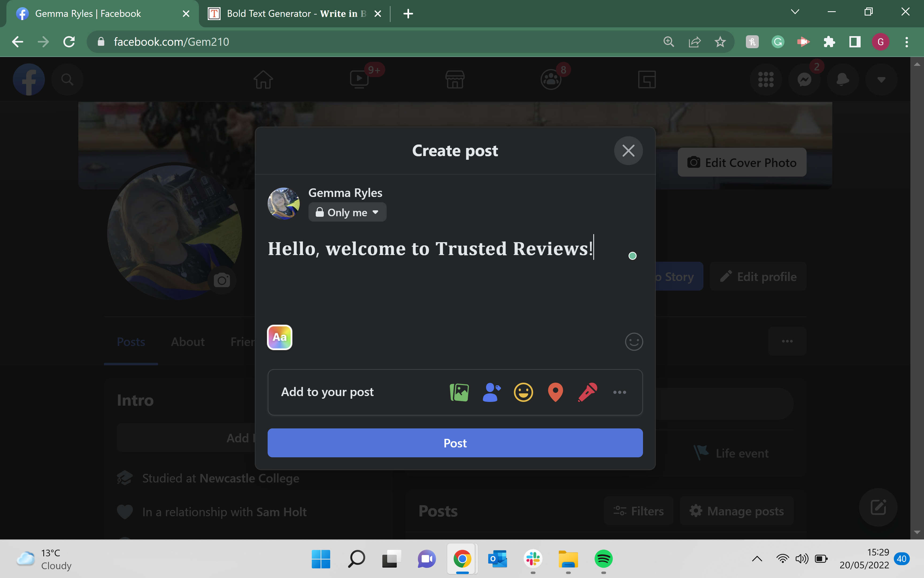Select the About profile tab

pos(188,341)
